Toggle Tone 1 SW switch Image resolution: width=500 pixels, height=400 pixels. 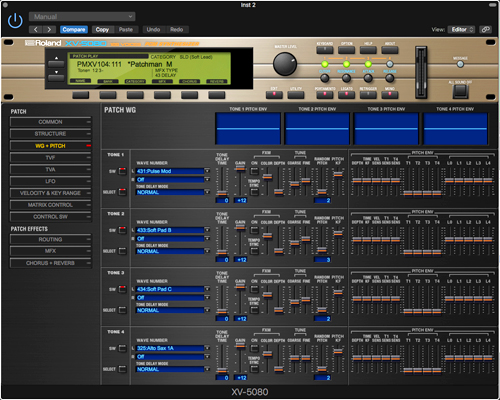click(123, 171)
